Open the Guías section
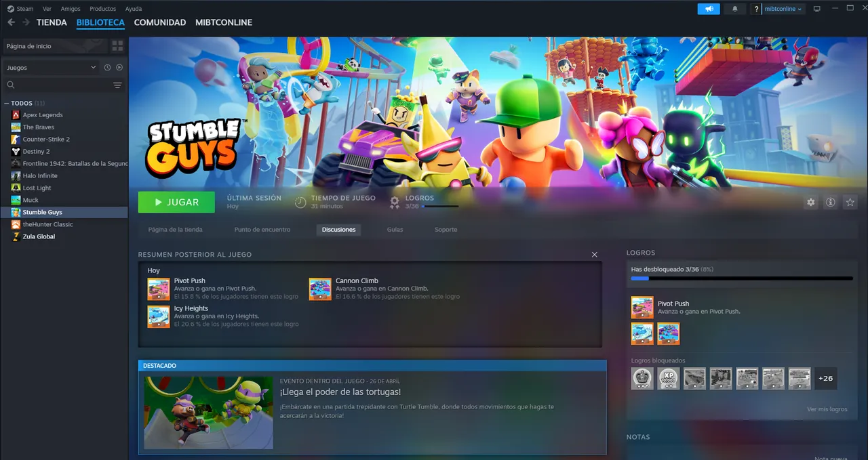The image size is (868, 460). point(395,230)
